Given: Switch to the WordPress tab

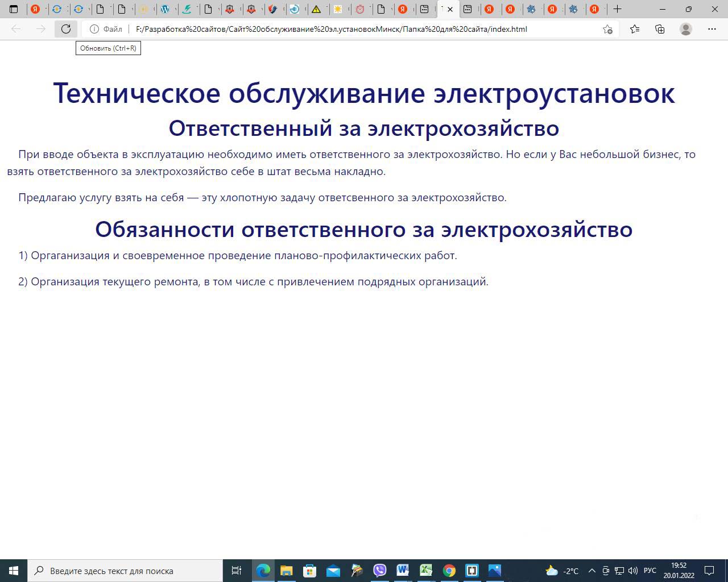Looking at the screenshot, I should click(165, 9).
